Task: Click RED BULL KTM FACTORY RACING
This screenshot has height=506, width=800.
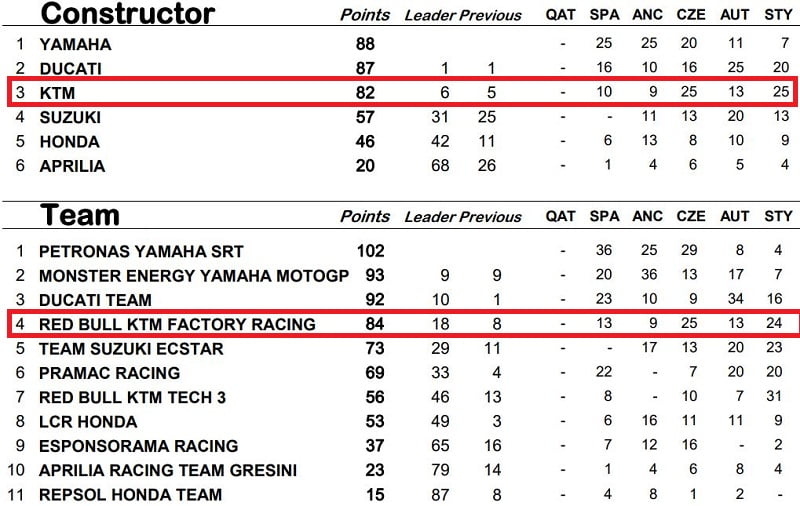Action: point(177,324)
